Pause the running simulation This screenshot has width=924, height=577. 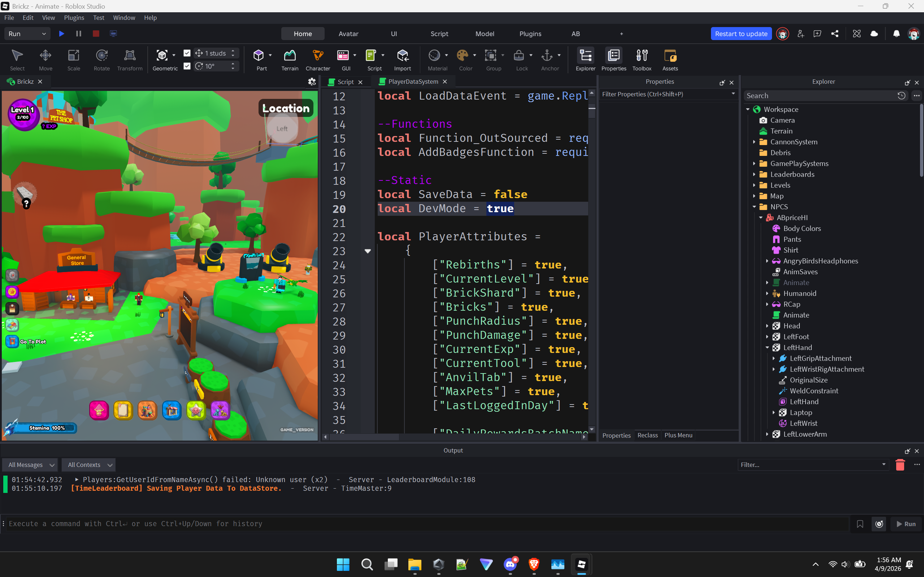coord(79,34)
